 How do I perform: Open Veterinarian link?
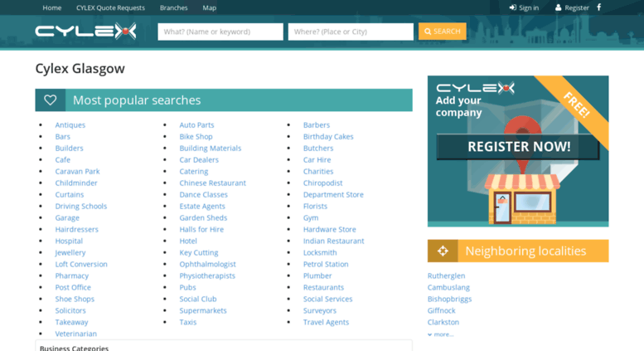[x=76, y=334]
